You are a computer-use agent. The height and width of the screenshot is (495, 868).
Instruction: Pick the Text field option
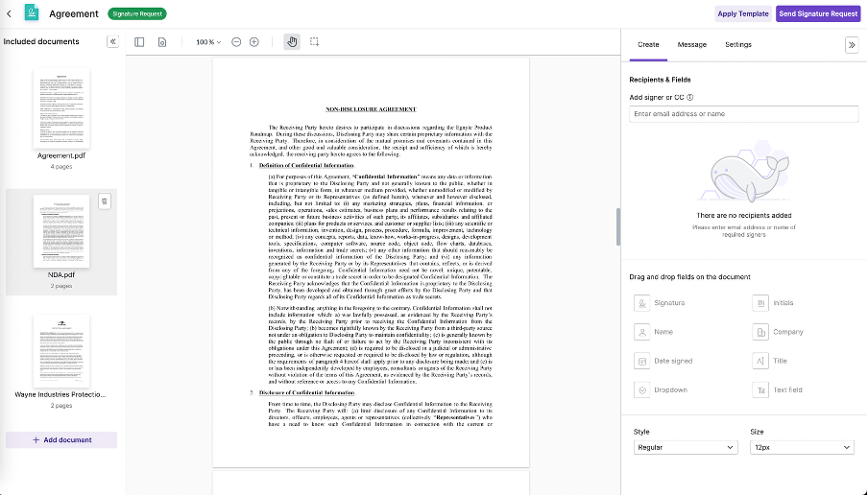777,389
